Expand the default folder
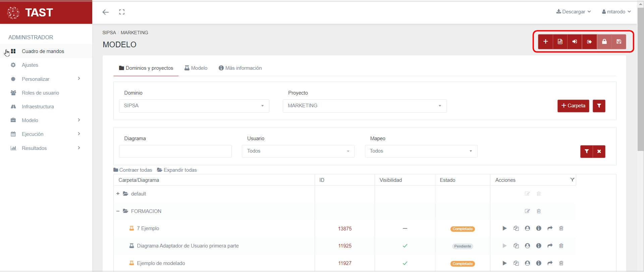Viewport: 644px width, 272px height. pyautogui.click(x=118, y=194)
